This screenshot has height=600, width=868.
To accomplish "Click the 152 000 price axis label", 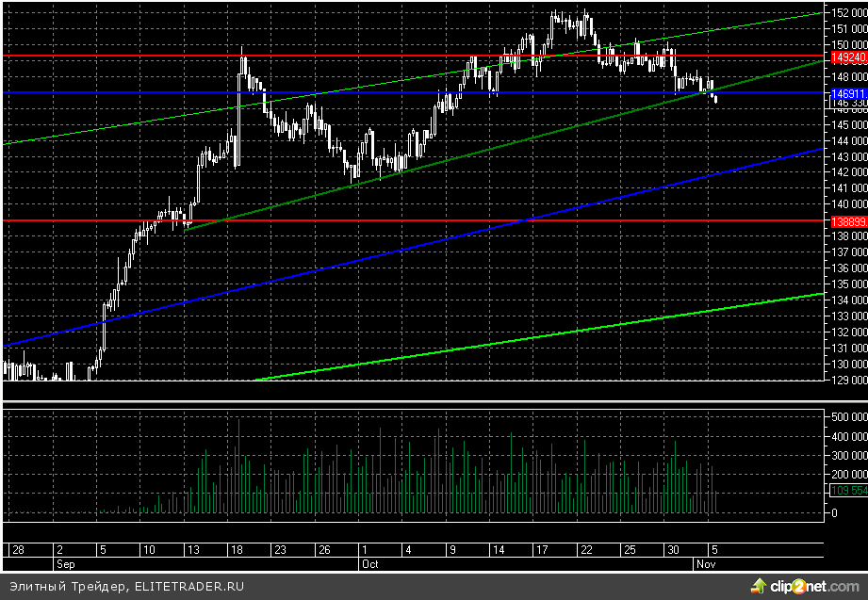I will pyautogui.click(x=847, y=12).
